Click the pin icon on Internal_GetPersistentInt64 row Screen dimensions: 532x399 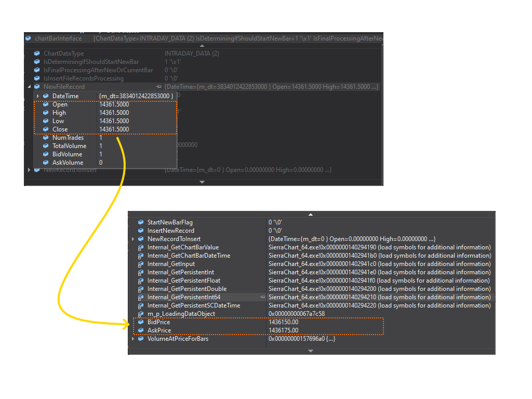point(262,297)
